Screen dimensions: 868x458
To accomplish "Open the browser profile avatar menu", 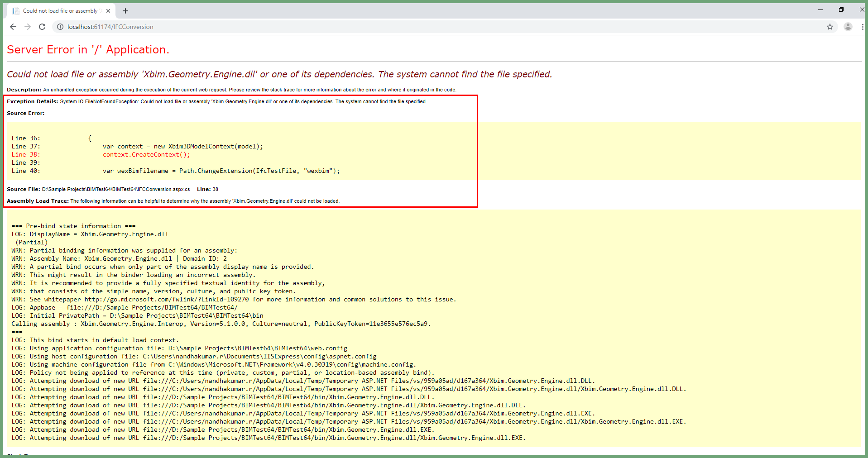I will [848, 27].
